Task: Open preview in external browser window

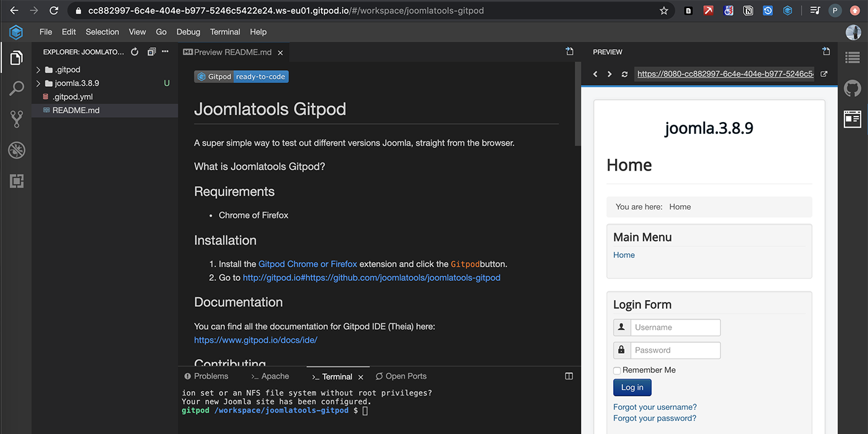Action: pyautogui.click(x=824, y=74)
